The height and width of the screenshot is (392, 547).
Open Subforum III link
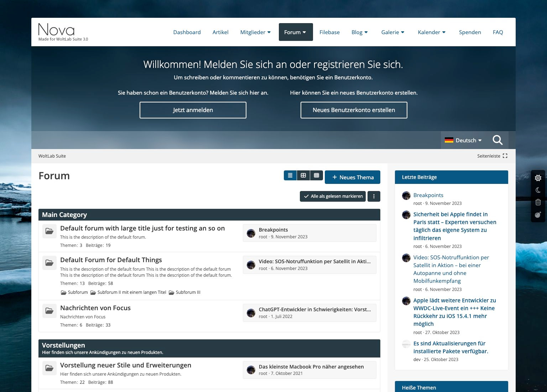188,292
